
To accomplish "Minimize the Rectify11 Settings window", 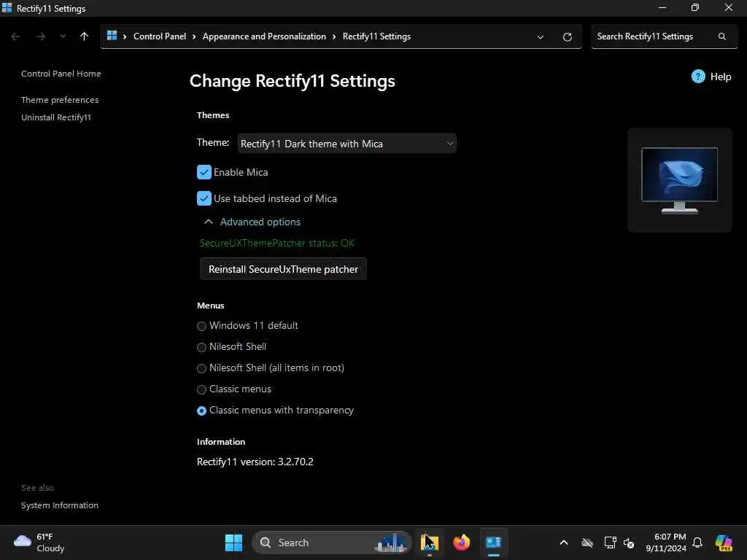I will point(662,7).
